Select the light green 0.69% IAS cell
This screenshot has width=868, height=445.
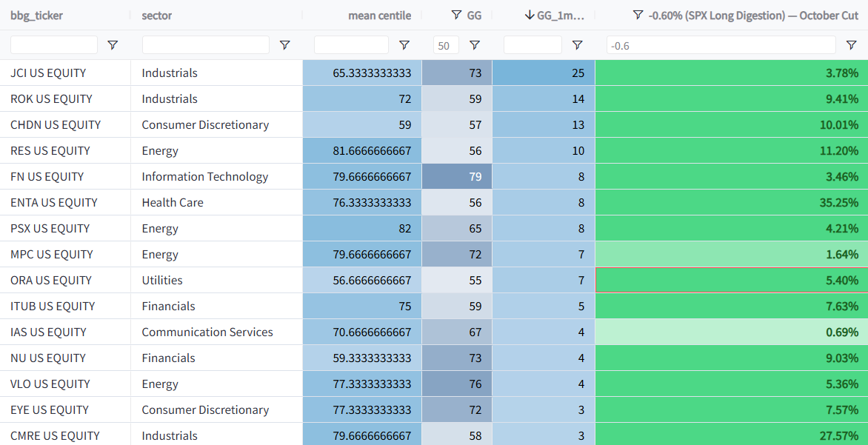(731, 332)
